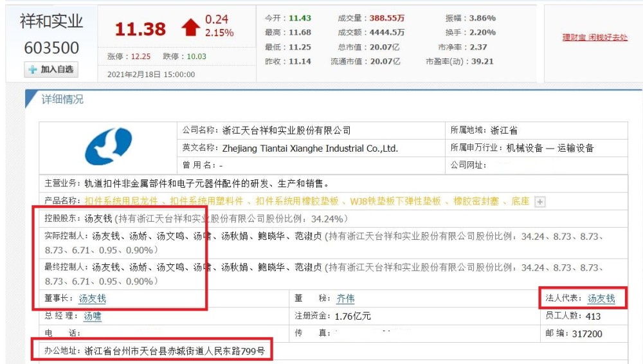Click current price 11.38
643x364 pixels.
click(x=140, y=29)
